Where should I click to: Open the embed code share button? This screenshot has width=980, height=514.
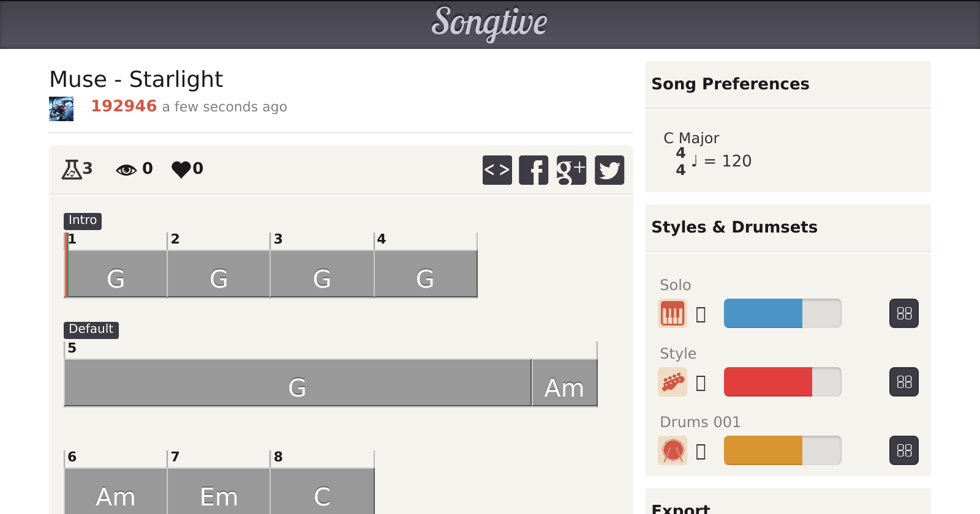497,169
